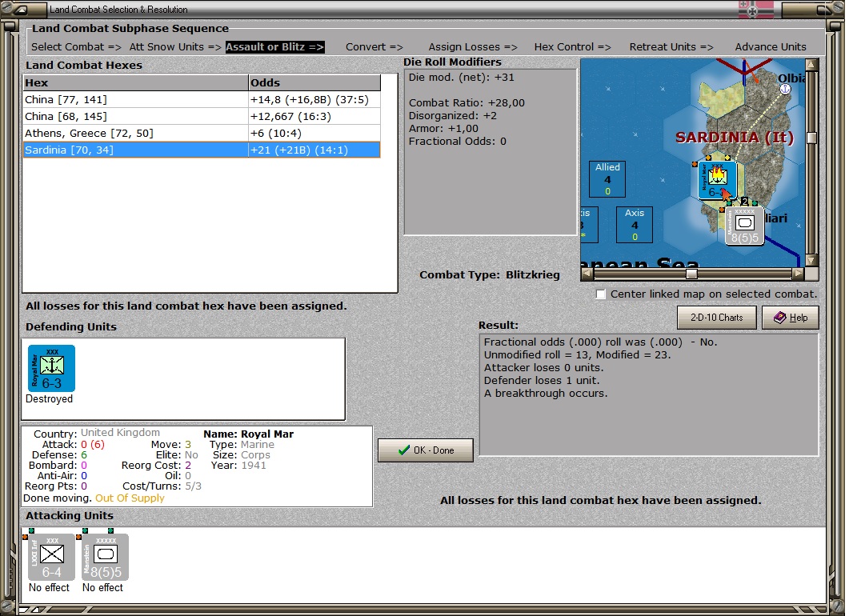This screenshot has width=865, height=616.
Task: Click the Combat Type: Blitzkrieg label
Action: point(490,274)
